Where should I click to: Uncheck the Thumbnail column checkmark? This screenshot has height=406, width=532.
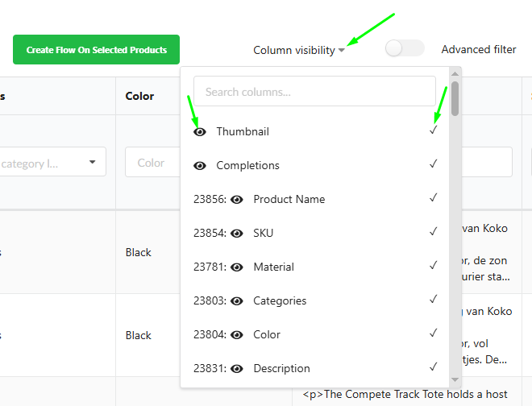(434, 130)
